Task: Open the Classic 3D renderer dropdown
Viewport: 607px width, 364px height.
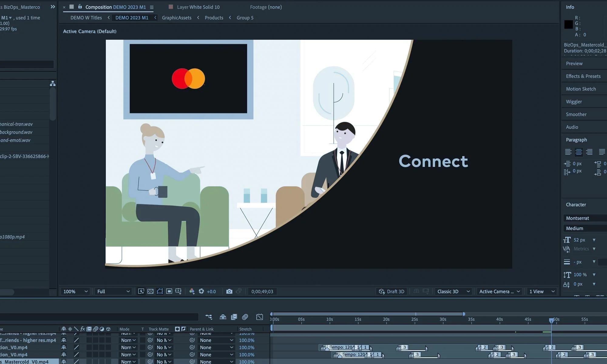Action: pyautogui.click(x=453, y=291)
